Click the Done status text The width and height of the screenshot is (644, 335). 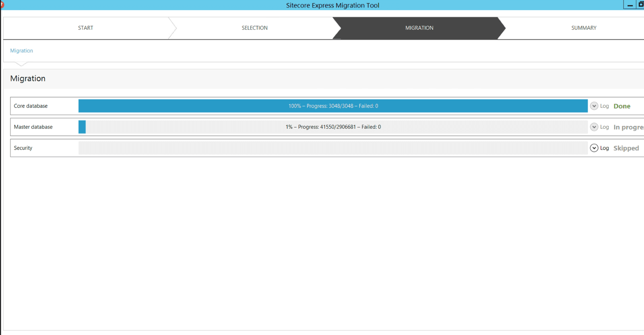[622, 106]
